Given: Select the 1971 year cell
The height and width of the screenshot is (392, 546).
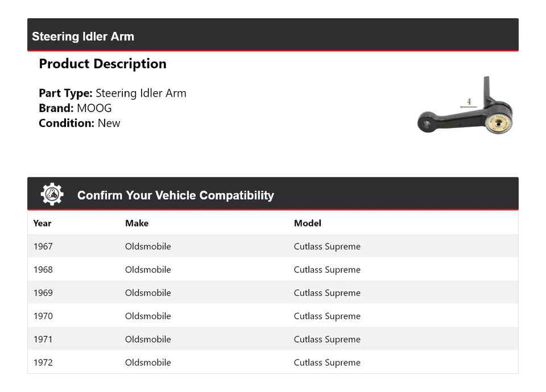Looking at the screenshot, I should [43, 340].
